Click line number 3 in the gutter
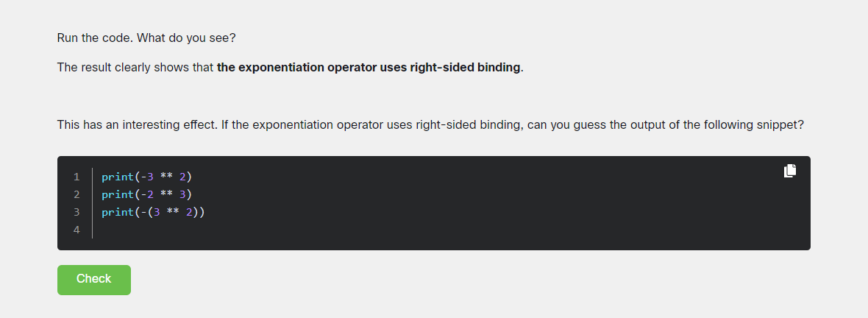The height and width of the screenshot is (318, 868). (x=77, y=212)
